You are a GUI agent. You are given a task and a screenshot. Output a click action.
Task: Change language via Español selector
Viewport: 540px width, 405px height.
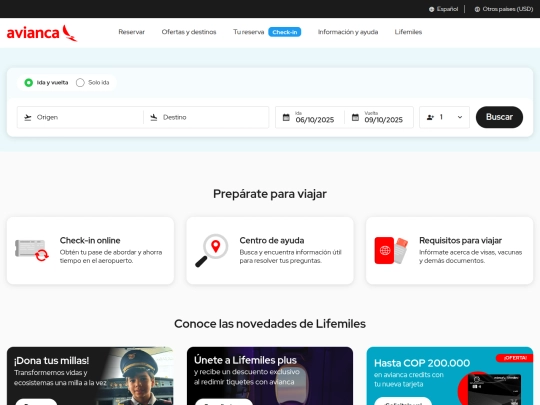(x=444, y=9)
